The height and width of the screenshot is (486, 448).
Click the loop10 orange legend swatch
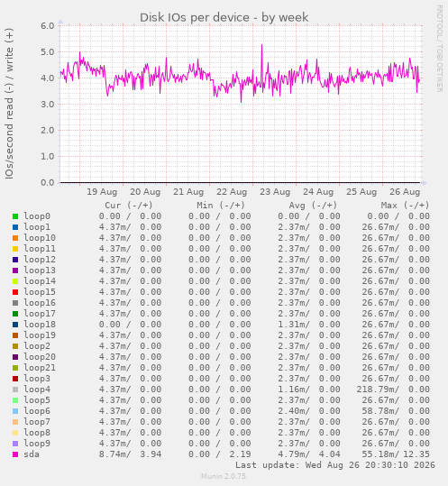coord(15,238)
